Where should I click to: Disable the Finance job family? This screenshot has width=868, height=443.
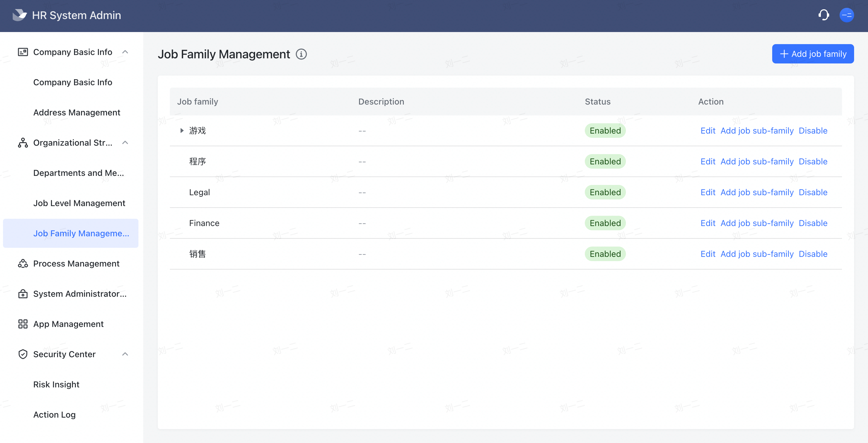[x=813, y=223]
